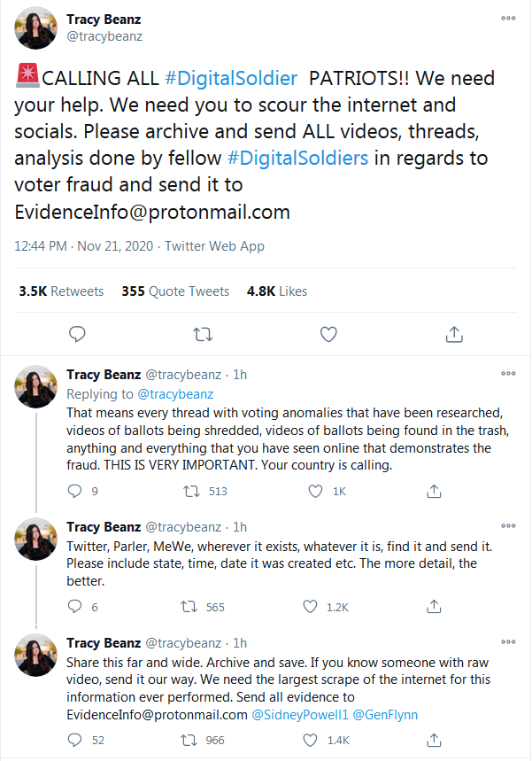Screen dimensions: 532x761
Task: Open Tracy Beanz profile picture on main tweet
Action: 36,28
